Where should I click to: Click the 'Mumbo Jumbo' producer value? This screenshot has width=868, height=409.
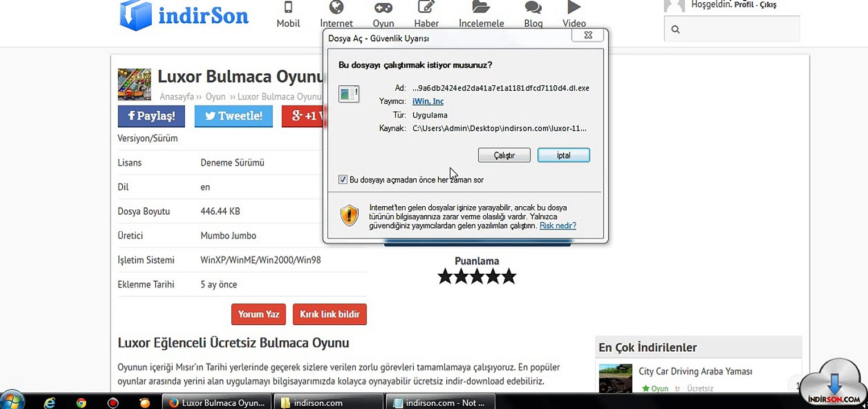pos(229,235)
